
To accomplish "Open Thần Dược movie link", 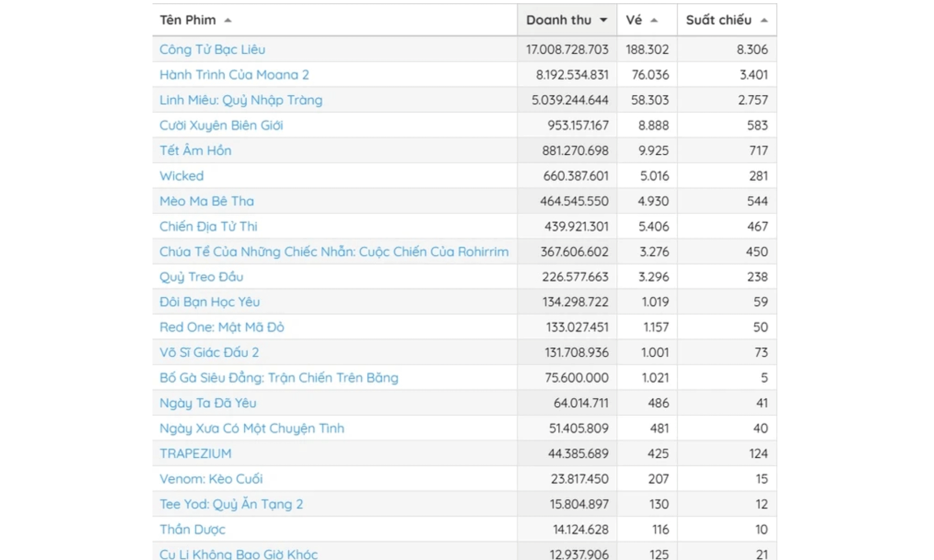I will pyautogui.click(x=192, y=529).
